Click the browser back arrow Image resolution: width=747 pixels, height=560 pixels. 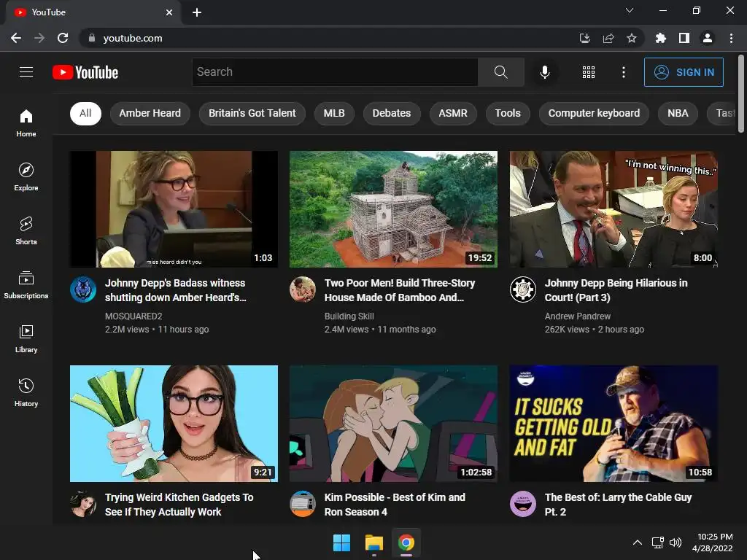pyautogui.click(x=16, y=38)
